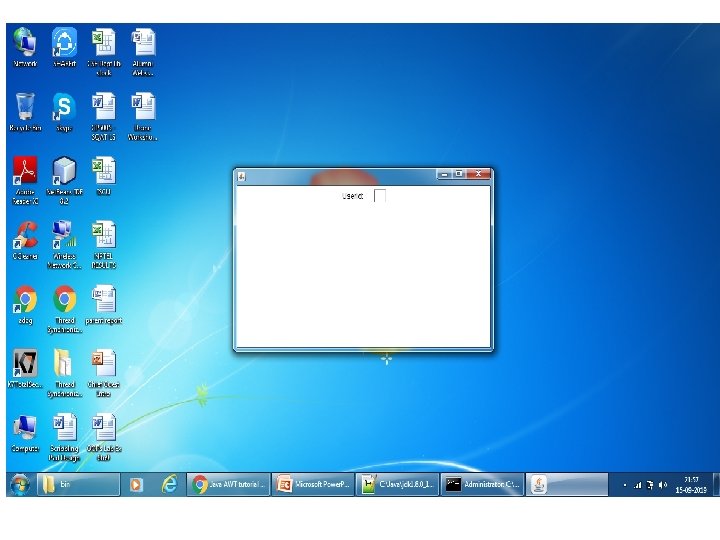Viewport: 720px width, 540px height.
Task: Open the NetBeans IDE shortcut
Action: pyautogui.click(x=64, y=180)
